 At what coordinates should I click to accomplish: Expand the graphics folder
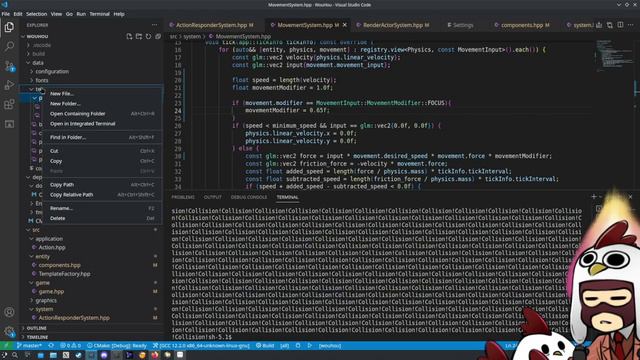[x=92, y=300]
